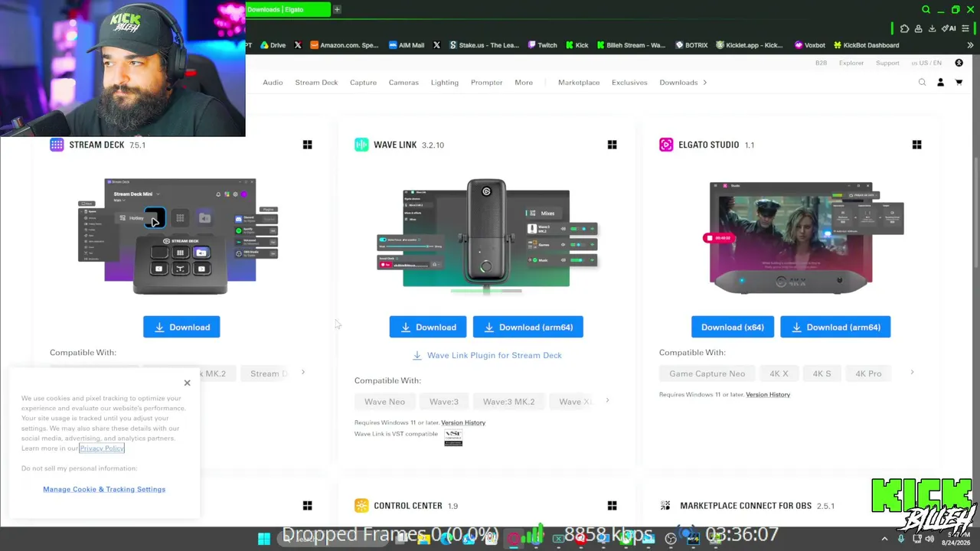Download Wave Link arm64 version
The height and width of the screenshot is (551, 980).
coord(528,328)
